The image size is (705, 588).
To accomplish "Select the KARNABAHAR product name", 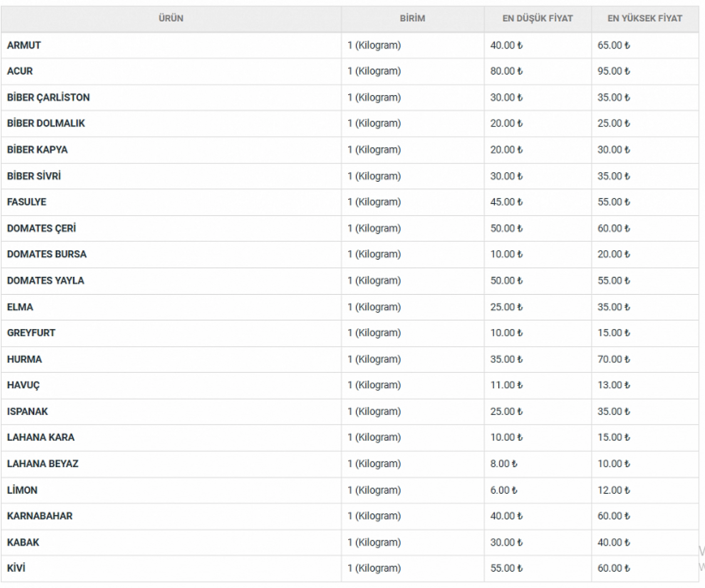I will 40,516.
